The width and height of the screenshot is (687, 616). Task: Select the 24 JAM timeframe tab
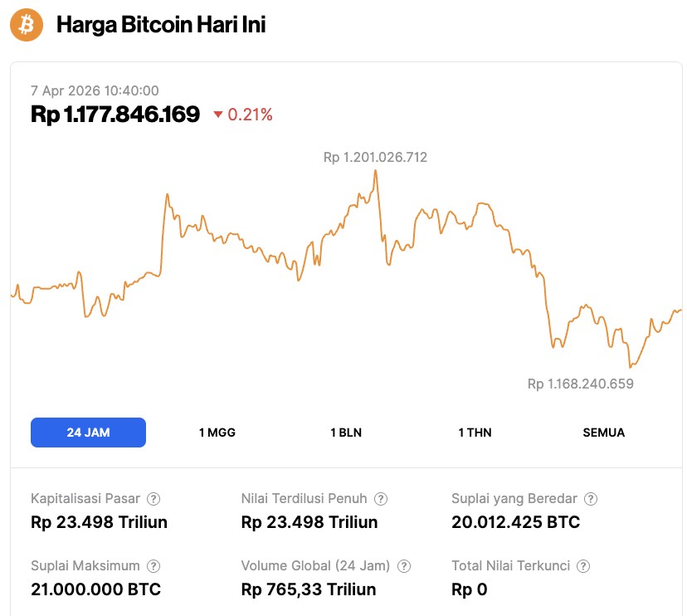pyautogui.click(x=88, y=433)
